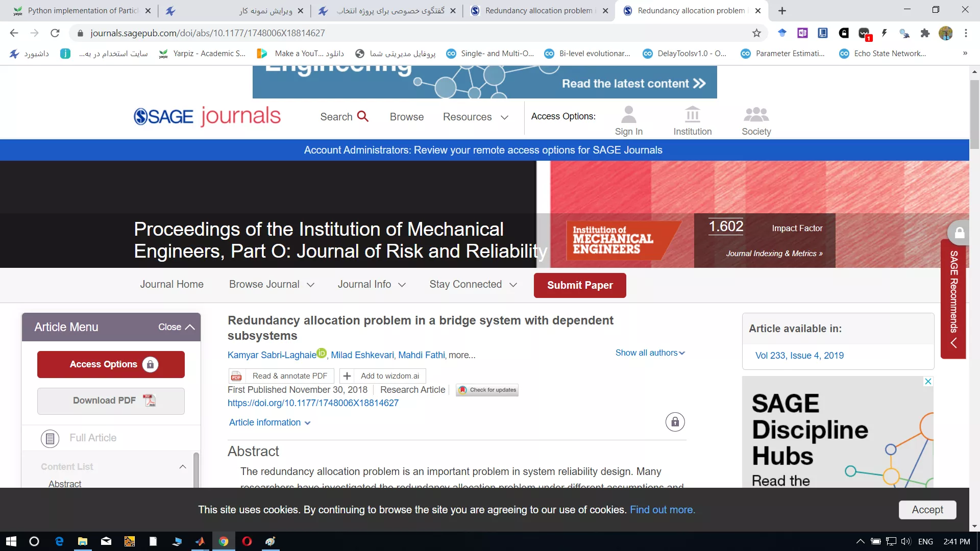Screen dimensions: 980x551
Task: Expand Show all authors
Action: (650, 353)
